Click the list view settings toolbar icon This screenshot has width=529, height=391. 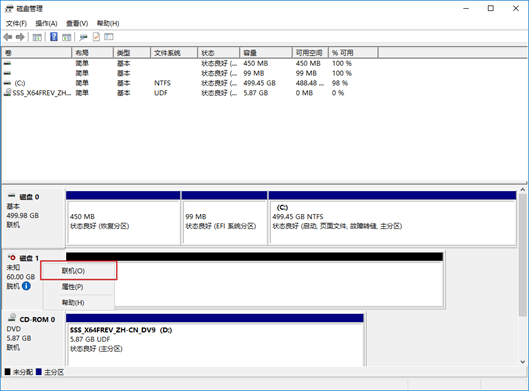(109, 37)
